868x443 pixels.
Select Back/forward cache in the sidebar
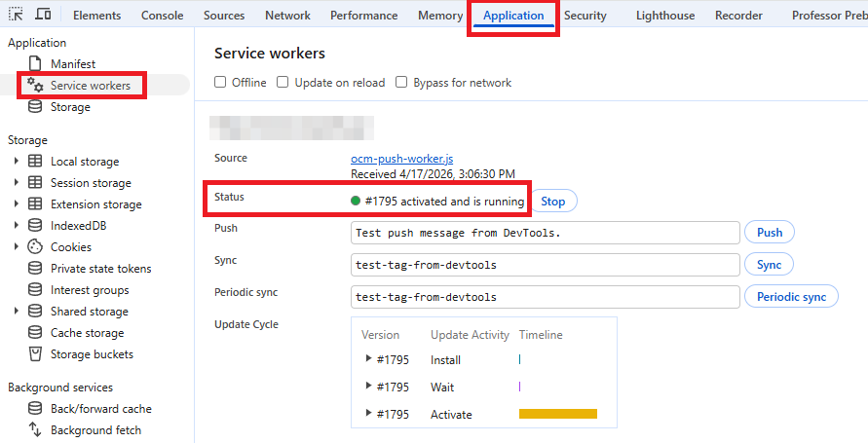101,409
